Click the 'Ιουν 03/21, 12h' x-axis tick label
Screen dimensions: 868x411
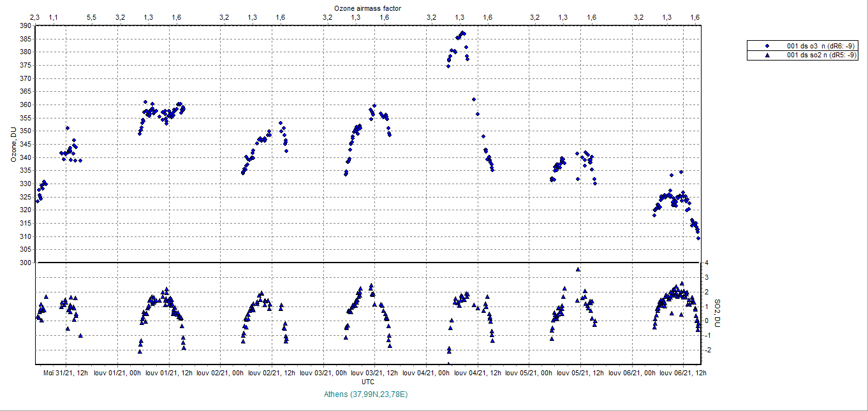point(375,373)
